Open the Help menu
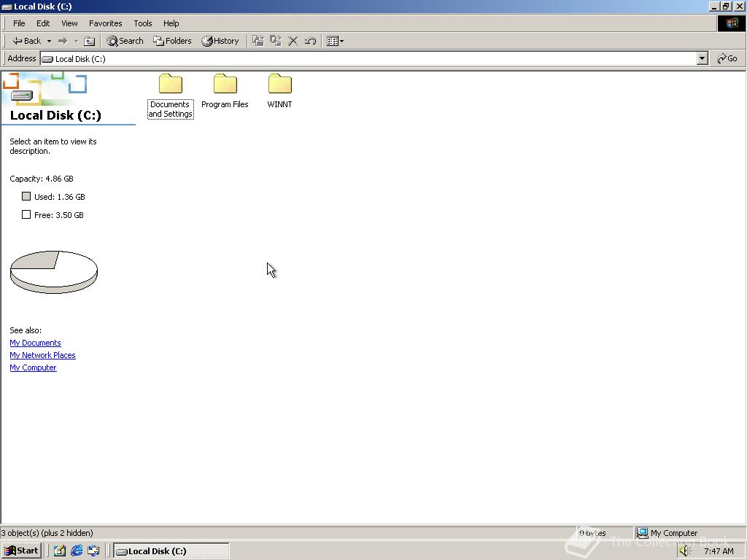747x560 pixels. [x=171, y=23]
